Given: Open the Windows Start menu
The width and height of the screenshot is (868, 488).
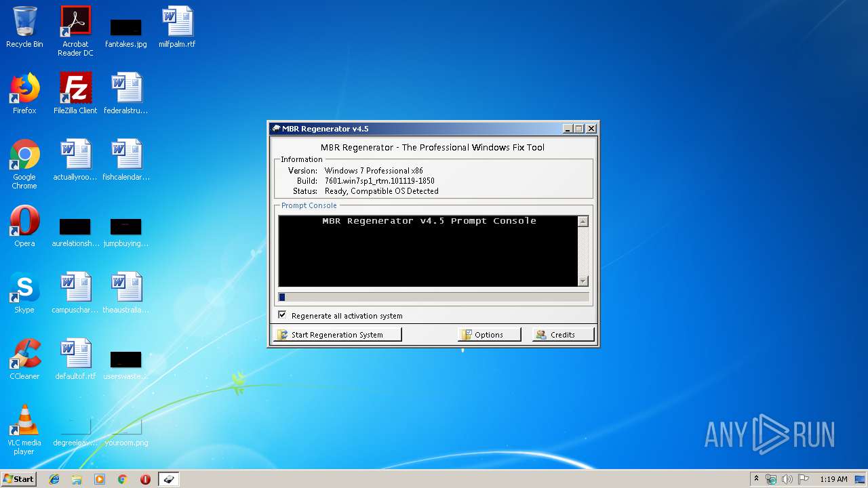Looking at the screenshot, I should pos(18,479).
